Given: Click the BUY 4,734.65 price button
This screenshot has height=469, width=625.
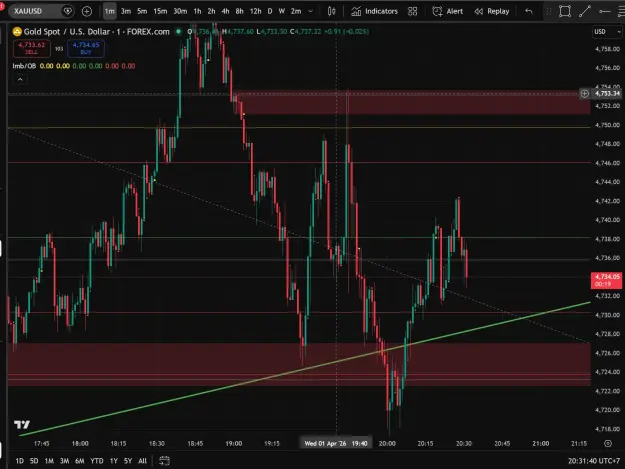Looking at the screenshot, I should (x=86, y=48).
